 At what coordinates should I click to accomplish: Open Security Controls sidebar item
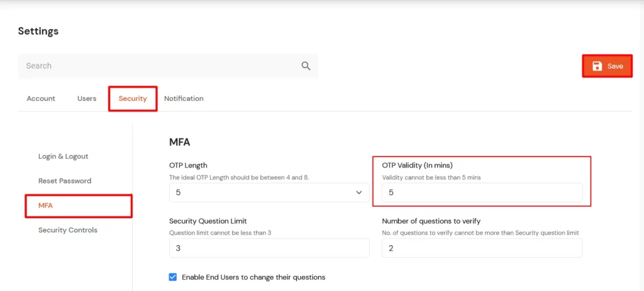[68, 230]
